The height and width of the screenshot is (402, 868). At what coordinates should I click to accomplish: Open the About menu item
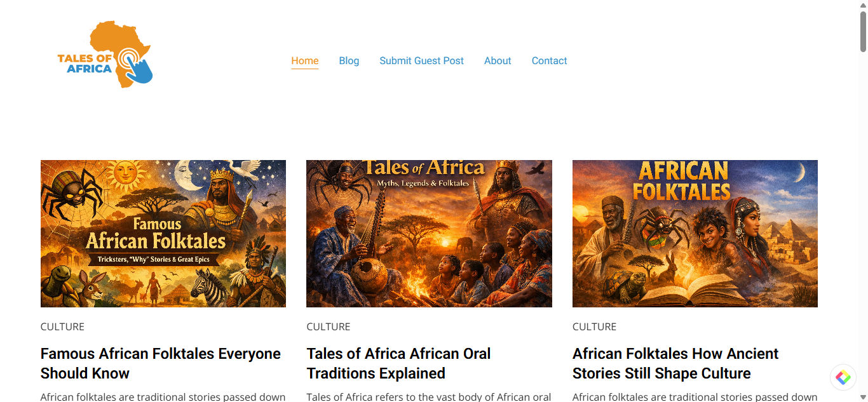point(498,61)
